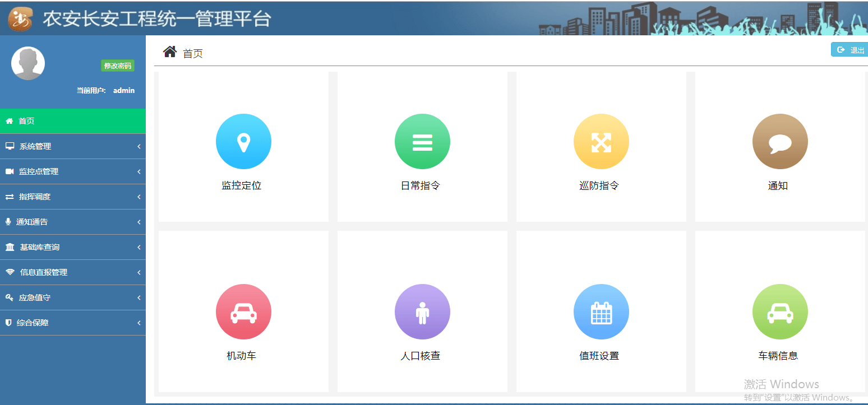This screenshot has height=405, width=868.
Task: Open the 信息直报管理 menu label
Action: click(x=44, y=272)
